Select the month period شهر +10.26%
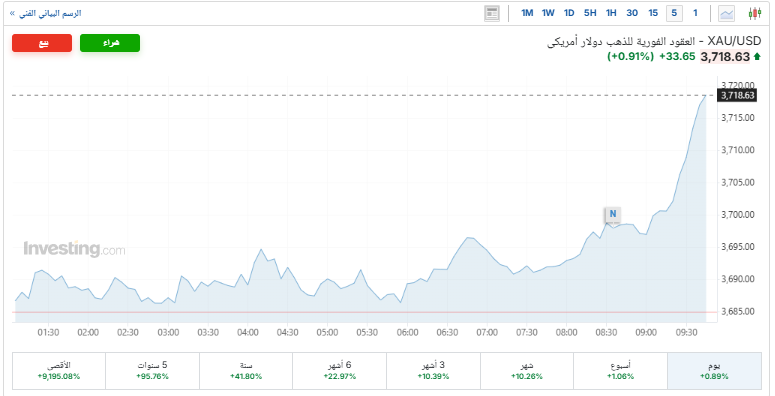This screenshot has width=775, height=396. pyautogui.click(x=527, y=371)
